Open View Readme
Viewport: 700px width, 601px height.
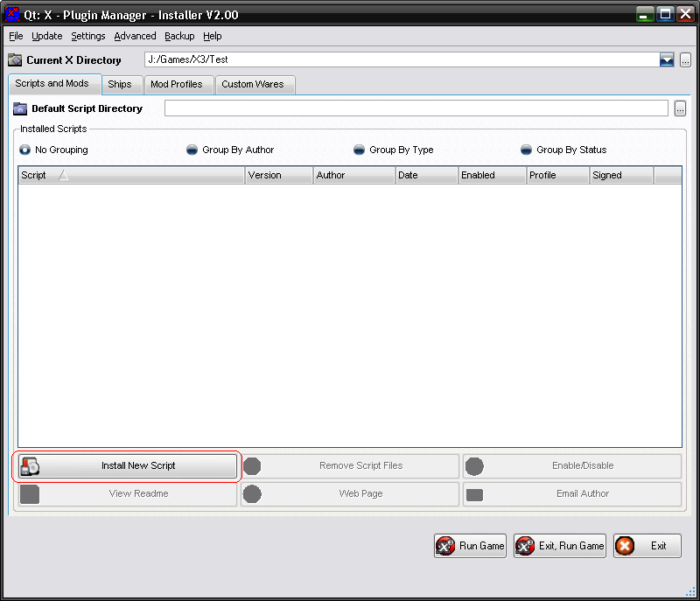pyautogui.click(x=128, y=494)
